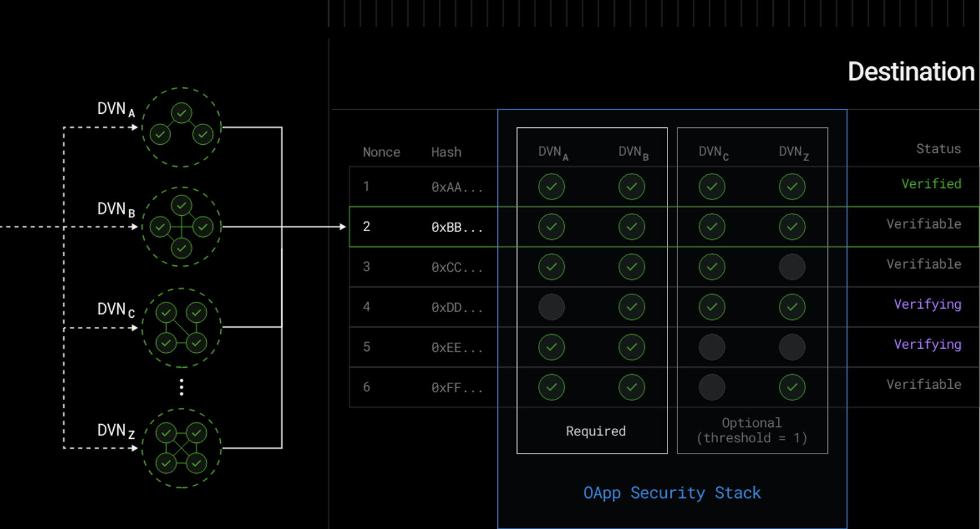Click the Optional threshold label
Image resolution: width=980 pixels, height=529 pixels.
[752, 430]
